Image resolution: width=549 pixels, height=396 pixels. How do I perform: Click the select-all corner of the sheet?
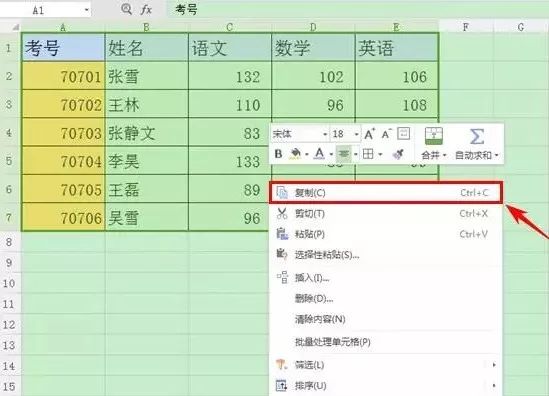[x=15, y=27]
